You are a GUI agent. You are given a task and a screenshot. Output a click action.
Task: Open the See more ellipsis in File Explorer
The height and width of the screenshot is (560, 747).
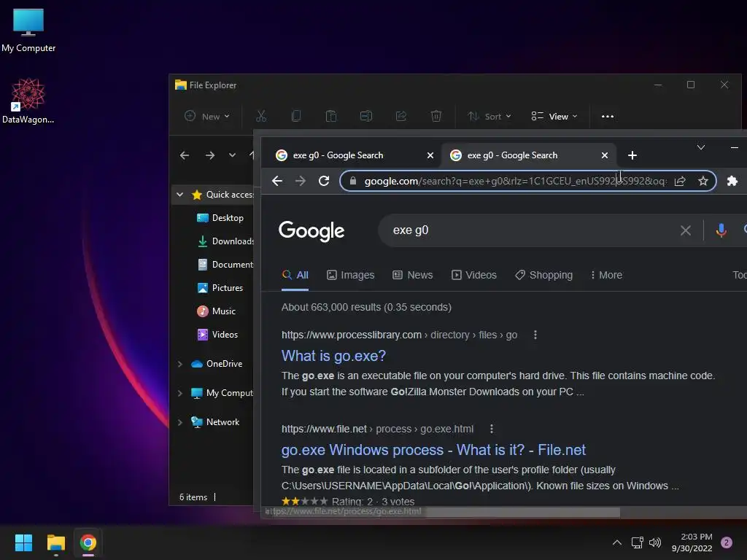tap(608, 116)
